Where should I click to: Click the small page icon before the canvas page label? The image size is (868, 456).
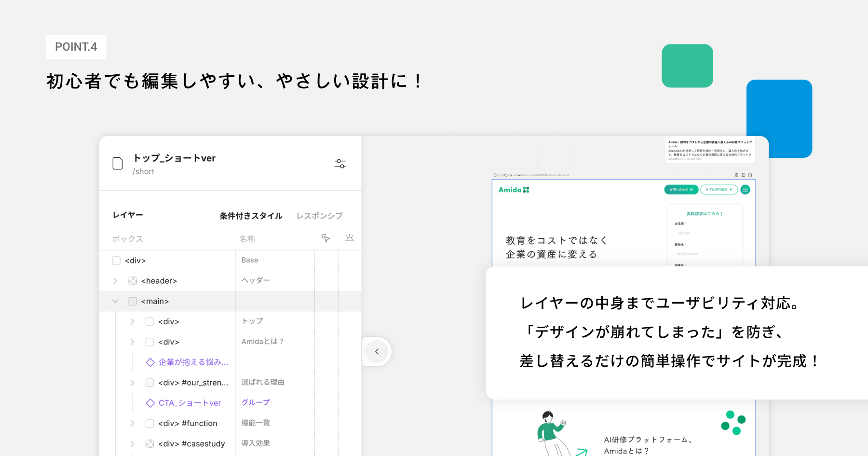pyautogui.click(x=495, y=175)
